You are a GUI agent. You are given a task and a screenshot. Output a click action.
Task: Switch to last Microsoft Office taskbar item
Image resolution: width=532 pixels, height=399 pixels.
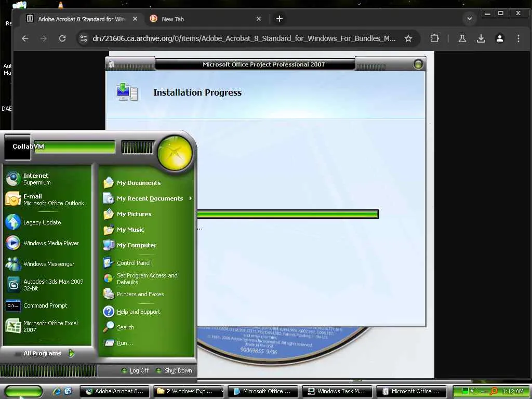pyautogui.click(x=411, y=391)
